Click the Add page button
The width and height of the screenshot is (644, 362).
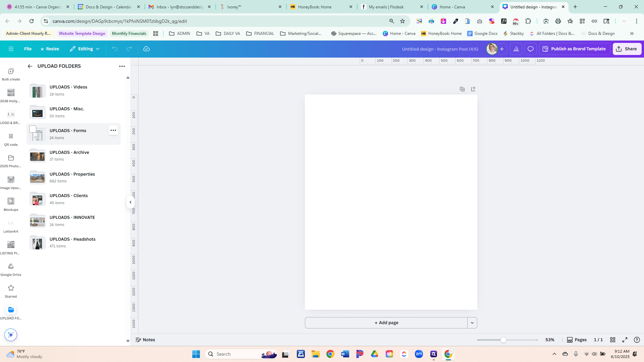pyautogui.click(x=386, y=323)
